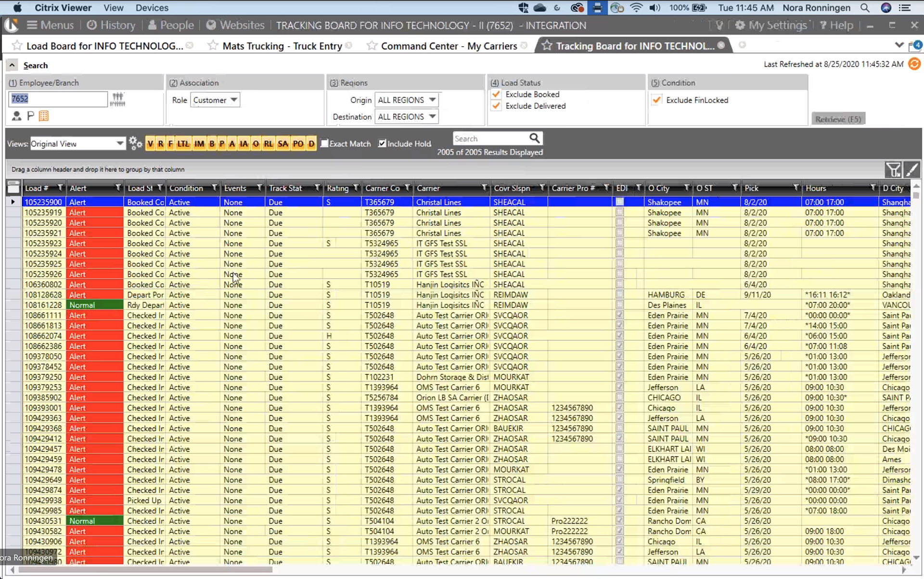Toggle EDI checkbox for load 109430531

click(x=620, y=520)
